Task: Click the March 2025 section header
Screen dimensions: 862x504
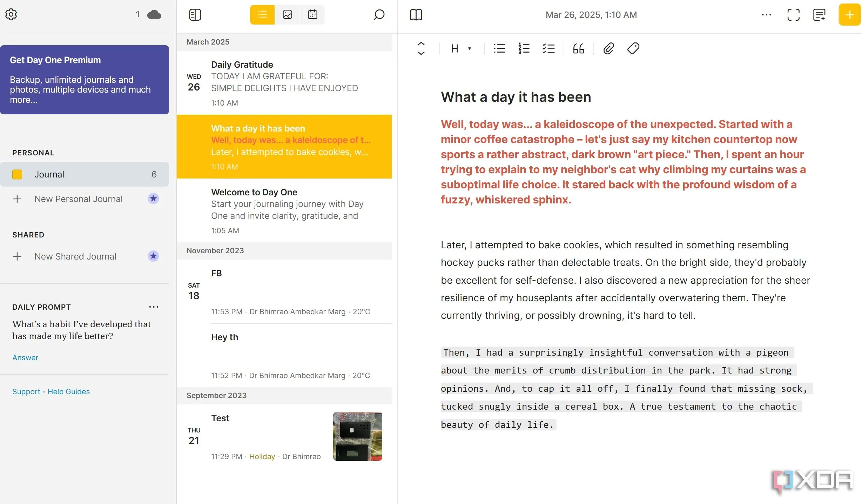Action: (284, 42)
